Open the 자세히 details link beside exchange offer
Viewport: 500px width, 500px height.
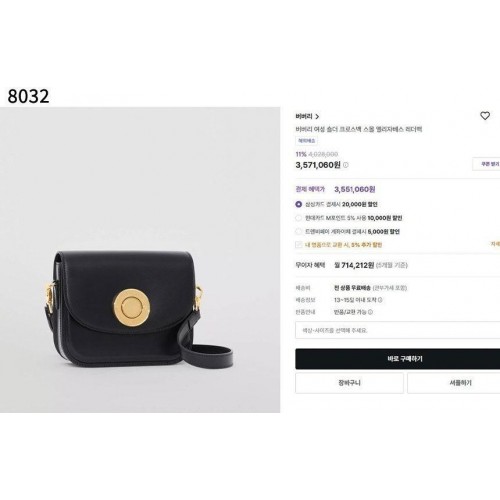click(x=495, y=244)
